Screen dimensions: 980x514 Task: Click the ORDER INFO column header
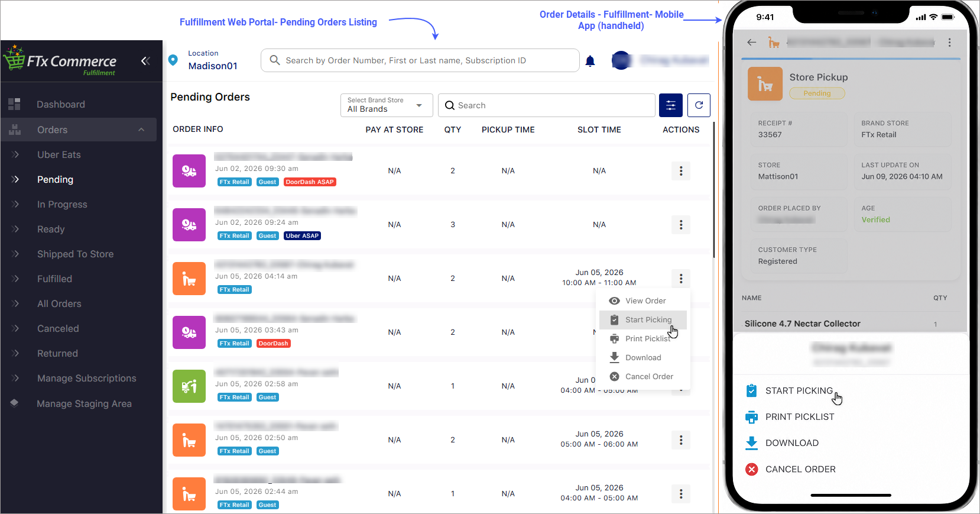(198, 130)
